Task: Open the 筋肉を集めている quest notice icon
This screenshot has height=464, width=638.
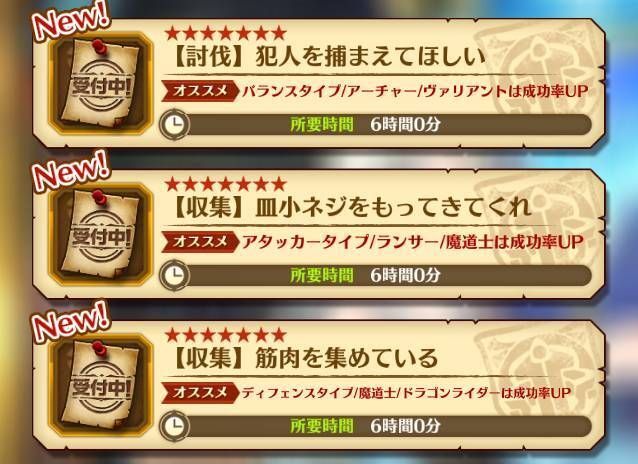Action: (x=101, y=385)
